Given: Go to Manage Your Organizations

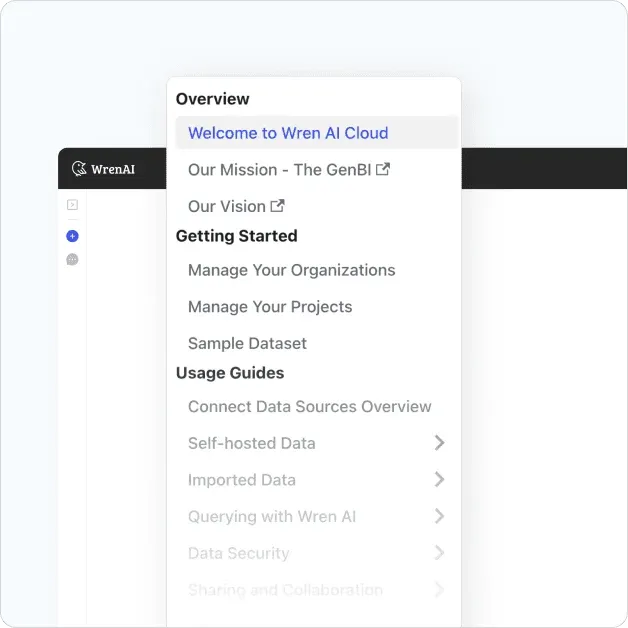Looking at the screenshot, I should tap(291, 270).
